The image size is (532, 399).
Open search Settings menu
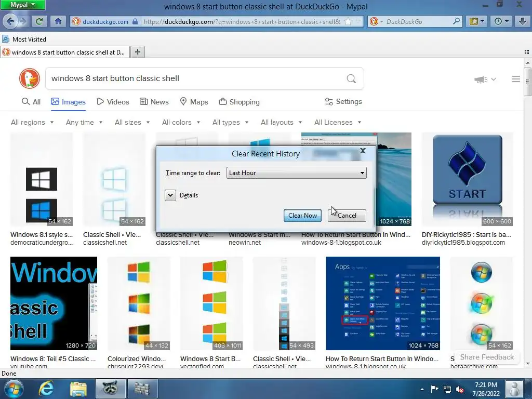click(343, 101)
